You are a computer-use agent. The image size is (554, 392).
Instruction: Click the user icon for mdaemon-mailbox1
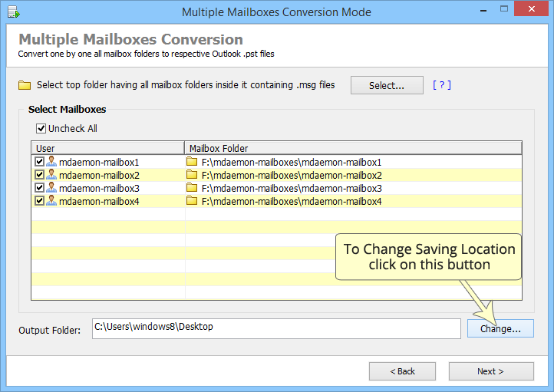click(x=51, y=161)
